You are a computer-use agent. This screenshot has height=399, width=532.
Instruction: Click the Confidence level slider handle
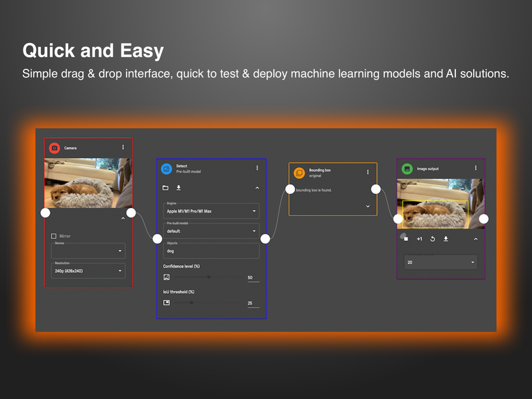tap(209, 277)
